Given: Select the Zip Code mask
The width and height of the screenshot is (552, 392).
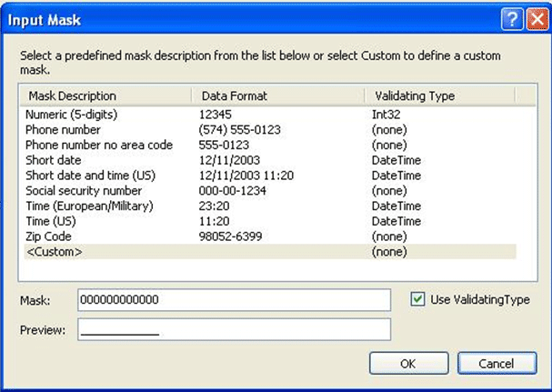Looking at the screenshot, I should point(51,236).
